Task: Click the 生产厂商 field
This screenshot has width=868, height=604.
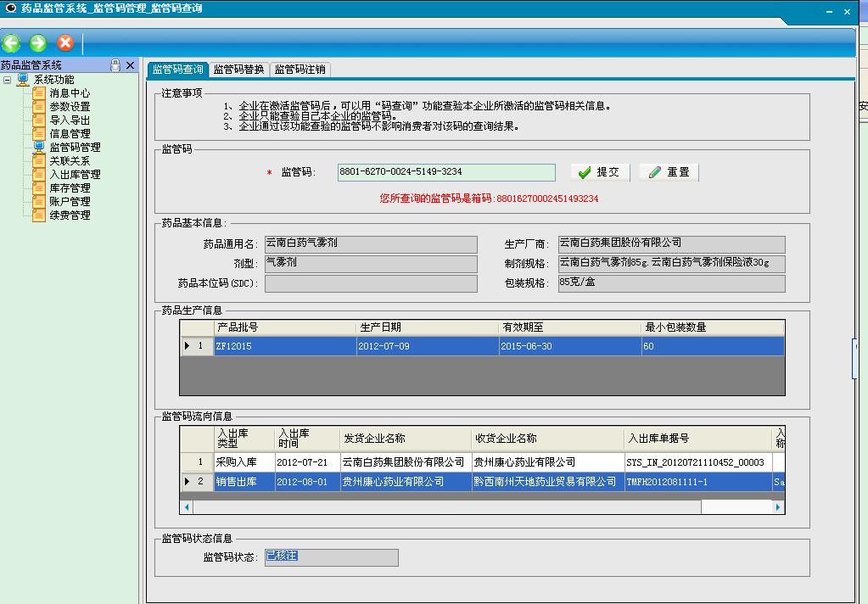Action: tap(671, 244)
